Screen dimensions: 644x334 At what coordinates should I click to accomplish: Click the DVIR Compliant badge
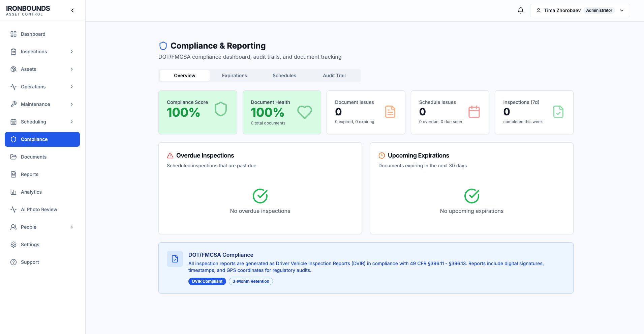[x=207, y=281]
